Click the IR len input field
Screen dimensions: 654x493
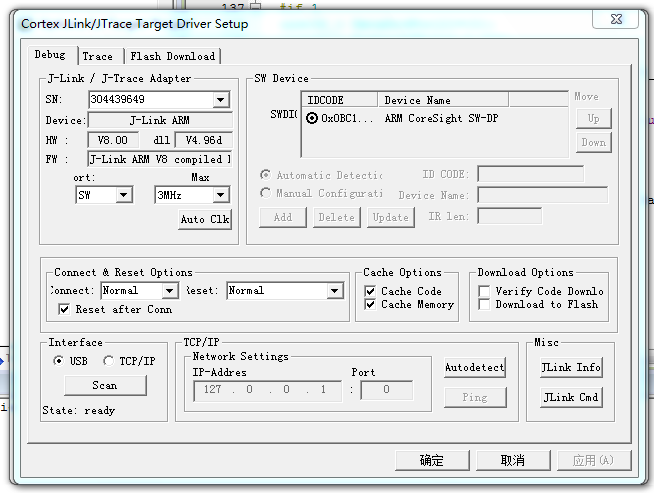(x=510, y=216)
